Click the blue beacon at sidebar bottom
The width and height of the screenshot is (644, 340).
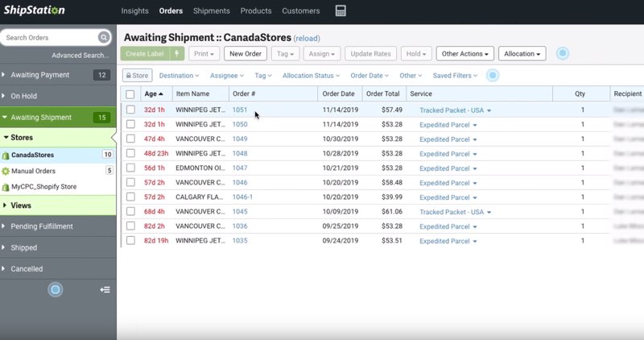click(x=56, y=290)
